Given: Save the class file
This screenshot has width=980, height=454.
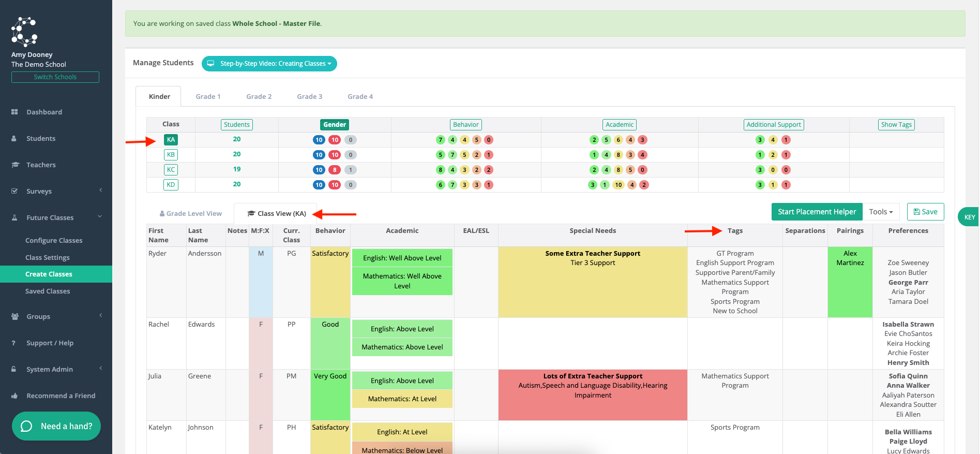Looking at the screenshot, I should 925,212.
